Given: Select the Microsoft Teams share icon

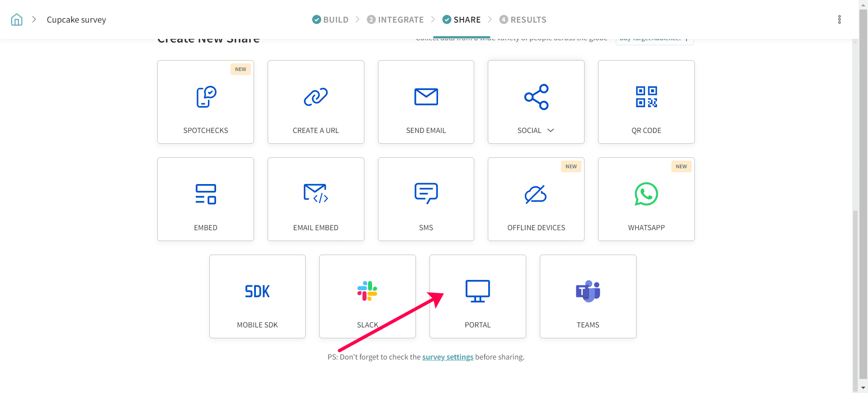Looking at the screenshot, I should click(x=588, y=291).
